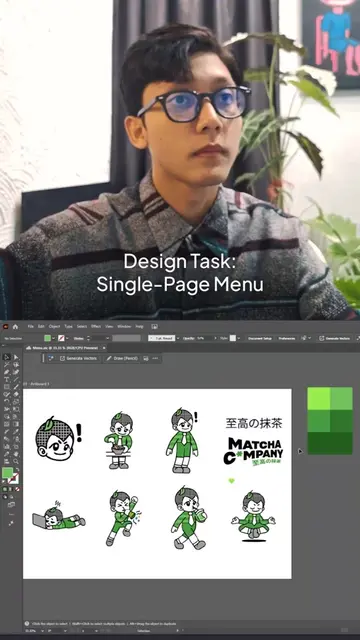Click the Preferences button
The image size is (360, 640).
coord(287,338)
